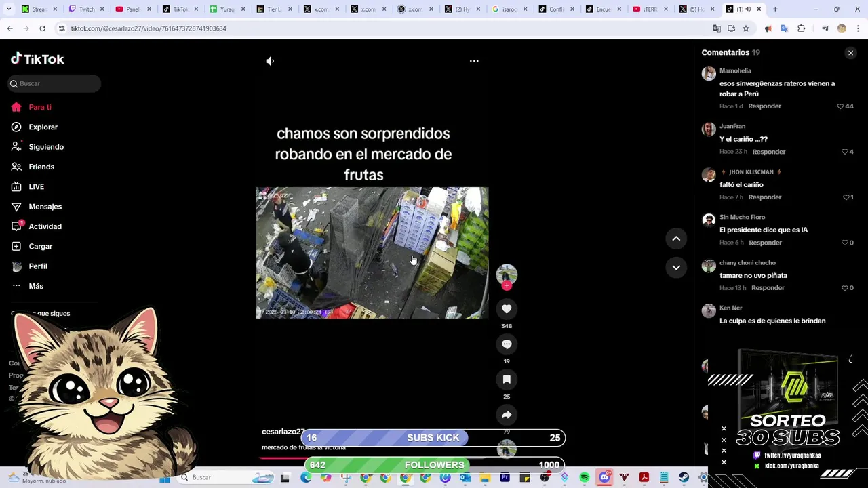Reply to Marnohelia's comment via Responder
868x488 pixels.
(764, 106)
